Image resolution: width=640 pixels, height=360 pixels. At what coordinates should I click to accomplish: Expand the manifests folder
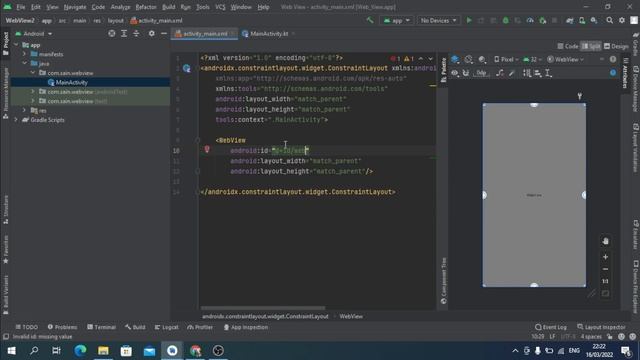point(24,54)
